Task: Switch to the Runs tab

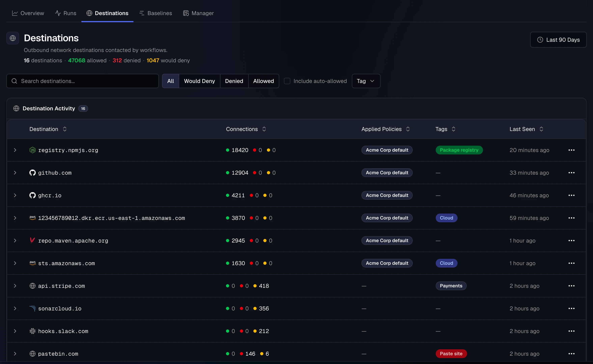Action: pos(66,13)
